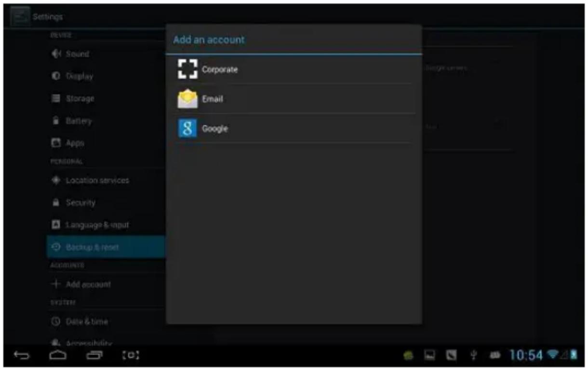Tap the Android debug notification icon
The image size is (588, 370).
tap(409, 357)
